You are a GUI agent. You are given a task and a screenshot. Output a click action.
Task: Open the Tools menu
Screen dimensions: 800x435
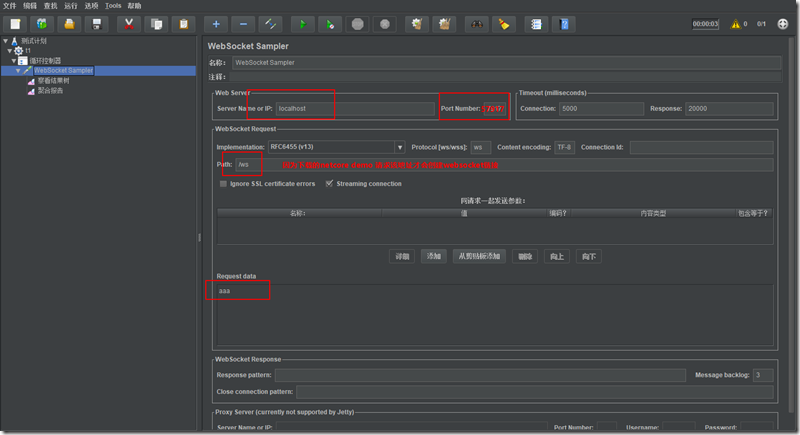coord(113,6)
